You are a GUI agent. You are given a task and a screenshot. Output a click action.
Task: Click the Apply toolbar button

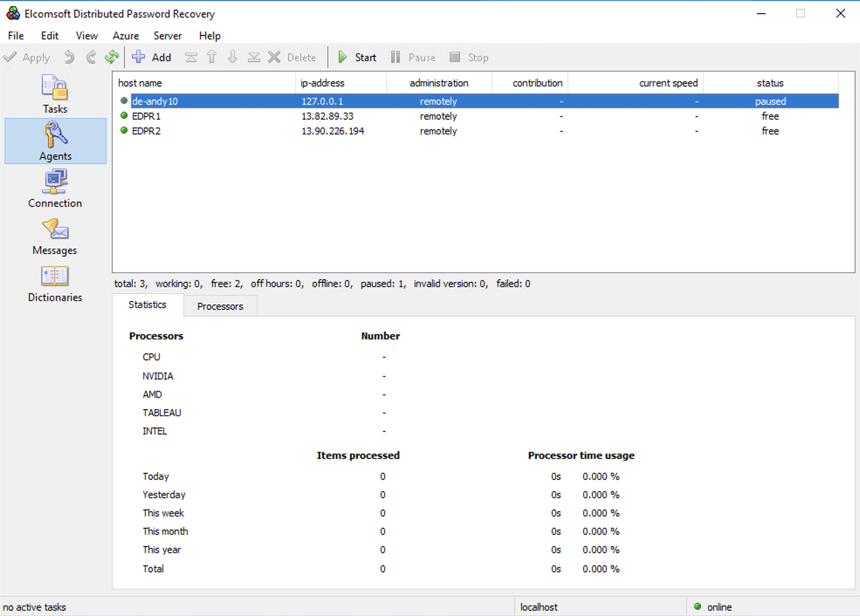[x=27, y=57]
